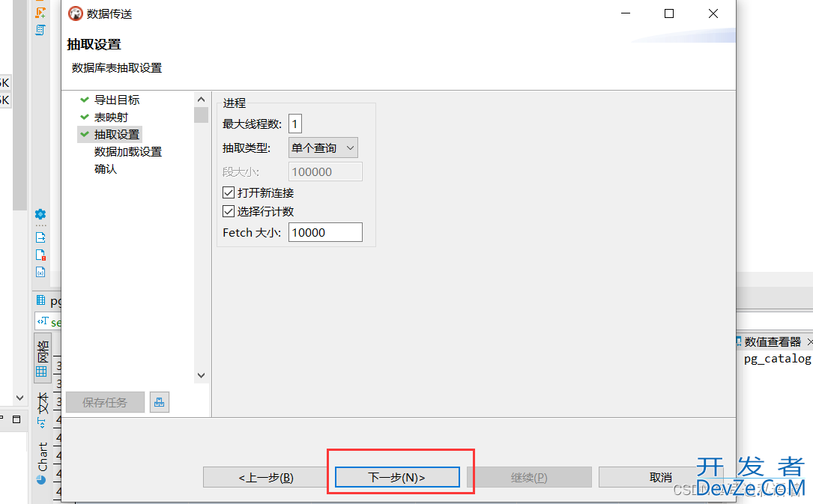Select the 导出目标 step

117,100
